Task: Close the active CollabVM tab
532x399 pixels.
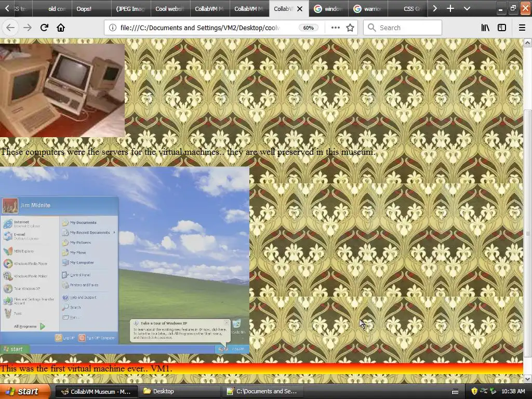Action: (x=300, y=9)
